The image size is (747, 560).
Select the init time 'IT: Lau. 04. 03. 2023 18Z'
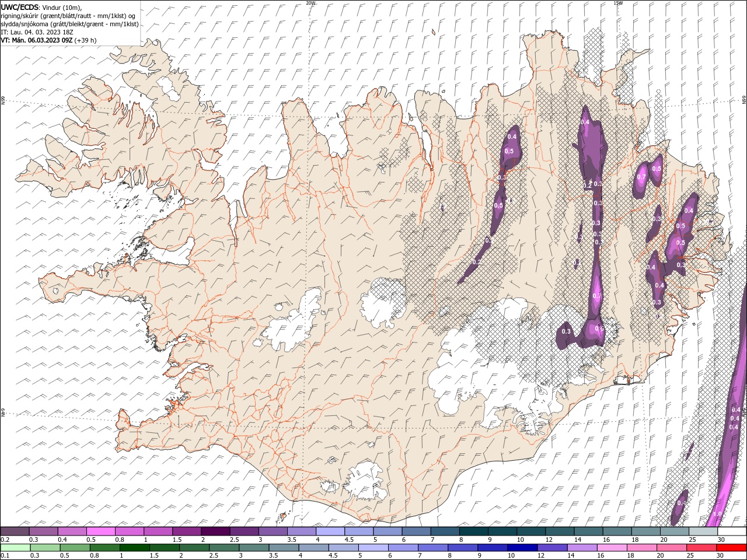click(37, 32)
